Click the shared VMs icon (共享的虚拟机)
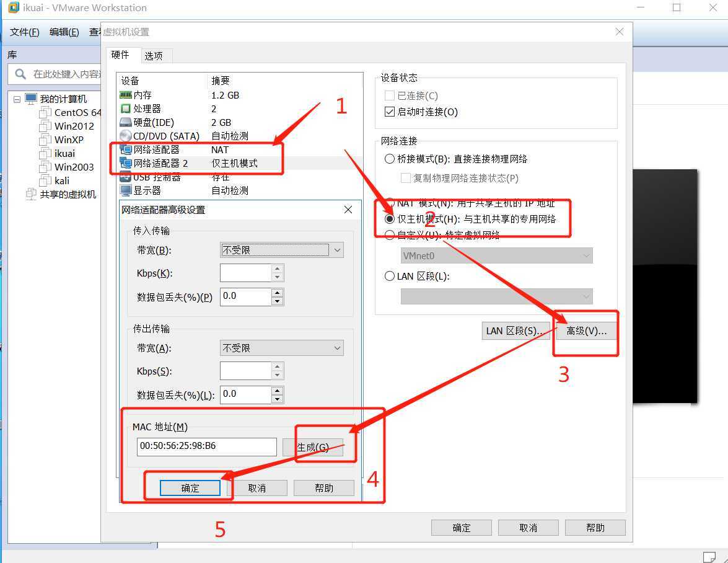The image size is (728, 563). click(x=31, y=194)
